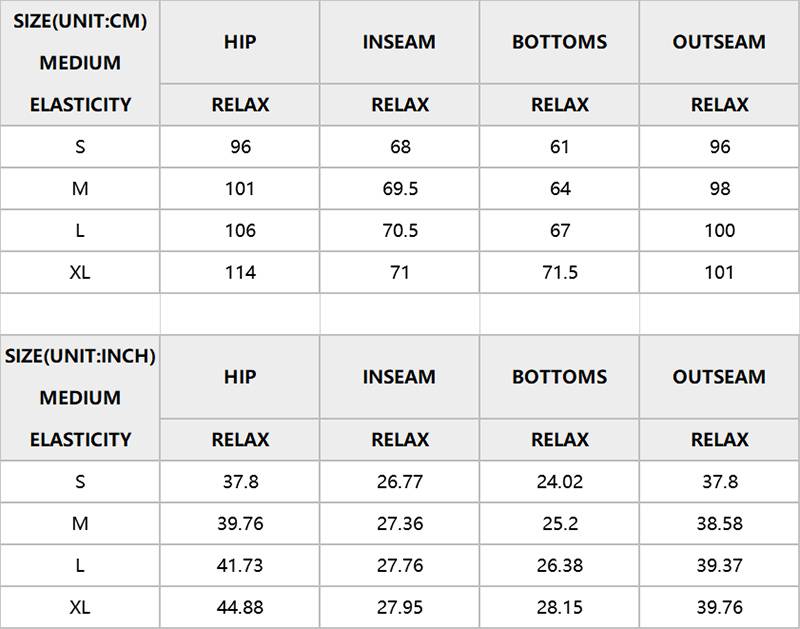Click the 69.5 inseam value

[400, 189]
